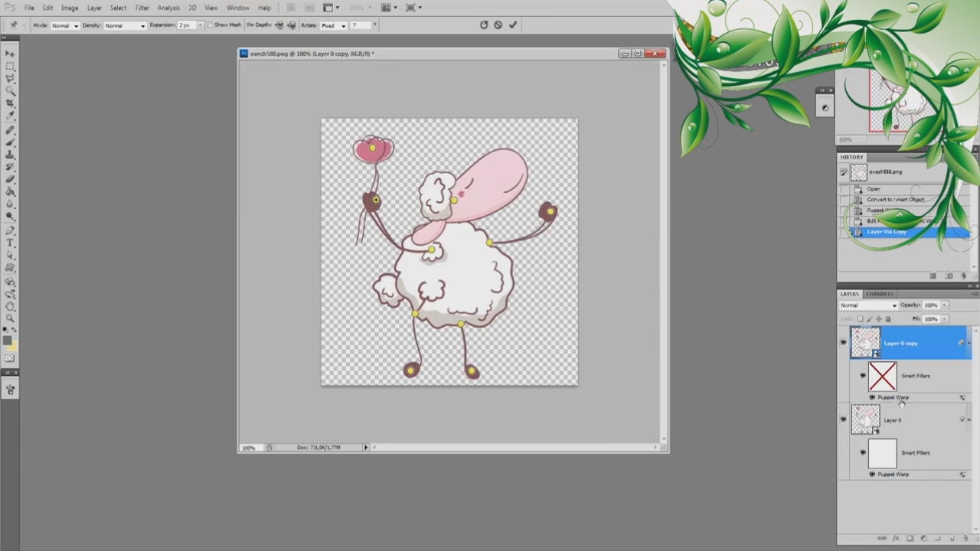Select the Zoom tool

(x=10, y=318)
